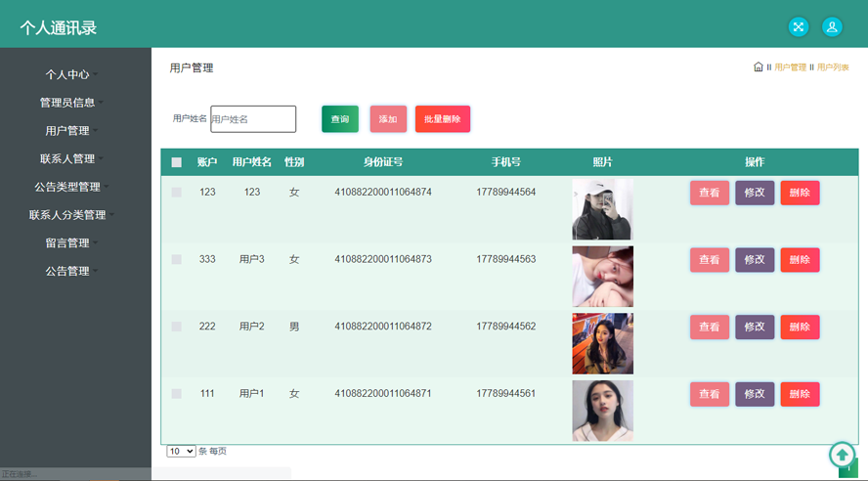Select ID number 410882200011064874
Viewport: 868px width, 481px height.
tap(383, 192)
